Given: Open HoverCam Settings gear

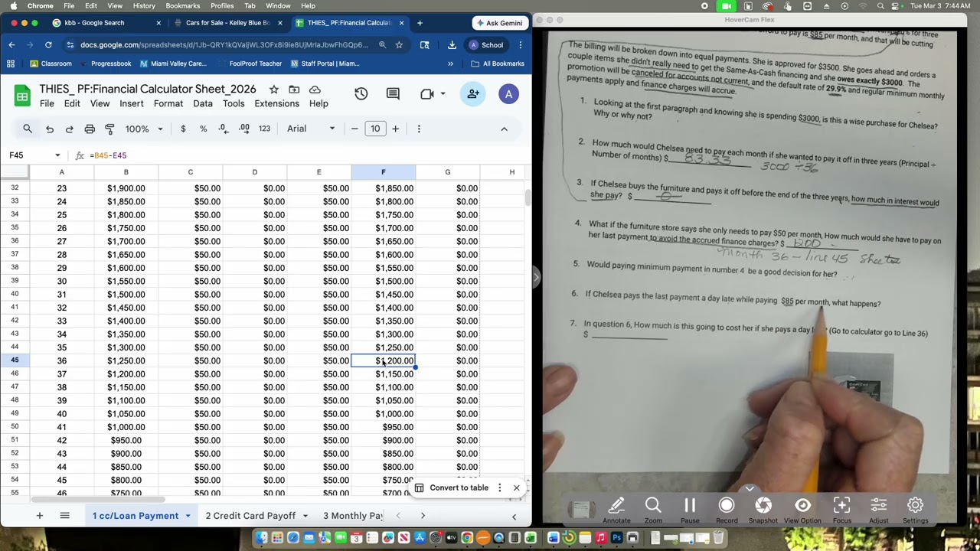Looking at the screenshot, I should click(x=916, y=509).
